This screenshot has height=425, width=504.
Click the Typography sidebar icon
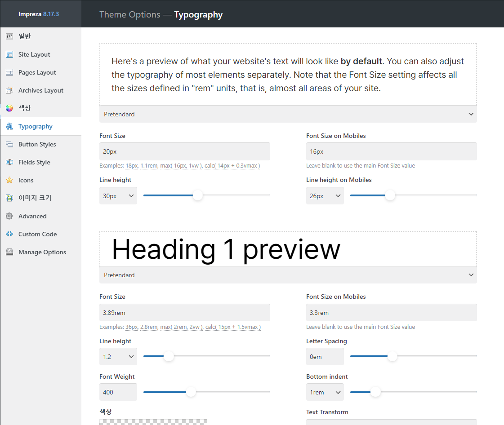(9, 126)
